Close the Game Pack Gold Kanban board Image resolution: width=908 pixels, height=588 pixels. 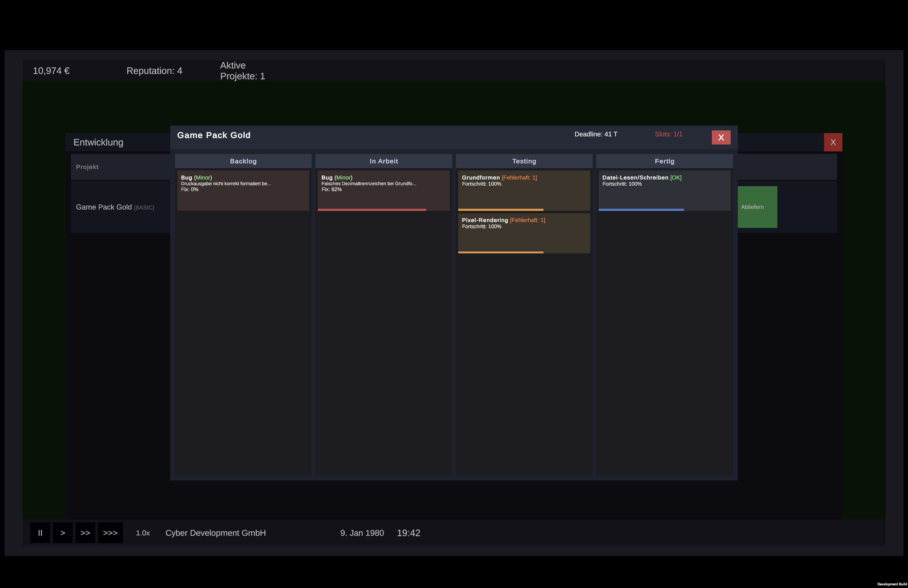point(721,137)
